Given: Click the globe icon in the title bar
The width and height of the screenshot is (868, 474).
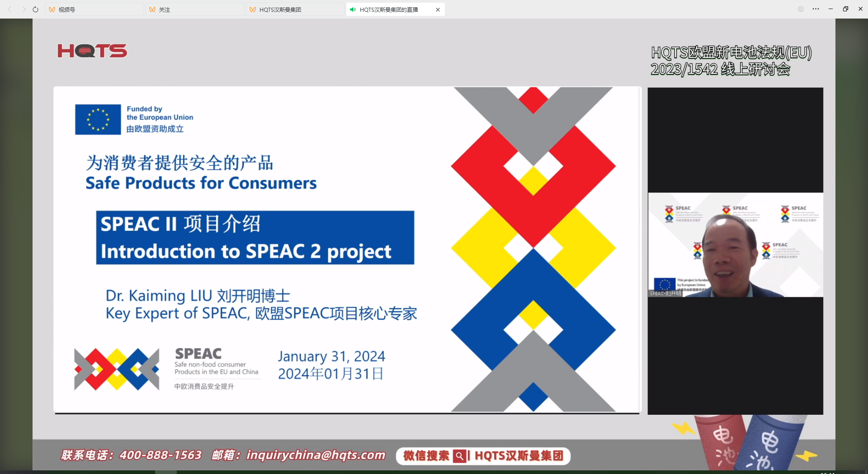Looking at the screenshot, I should (x=801, y=9).
